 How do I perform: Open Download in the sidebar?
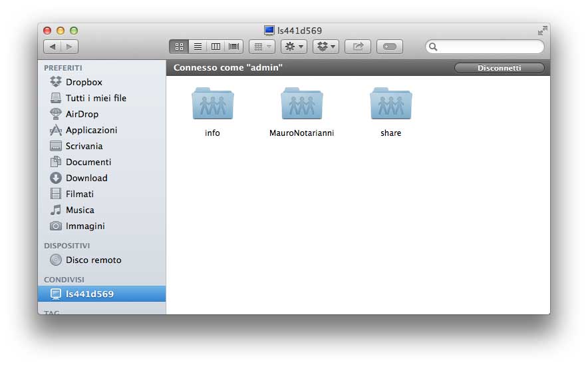pyautogui.click(x=102, y=178)
